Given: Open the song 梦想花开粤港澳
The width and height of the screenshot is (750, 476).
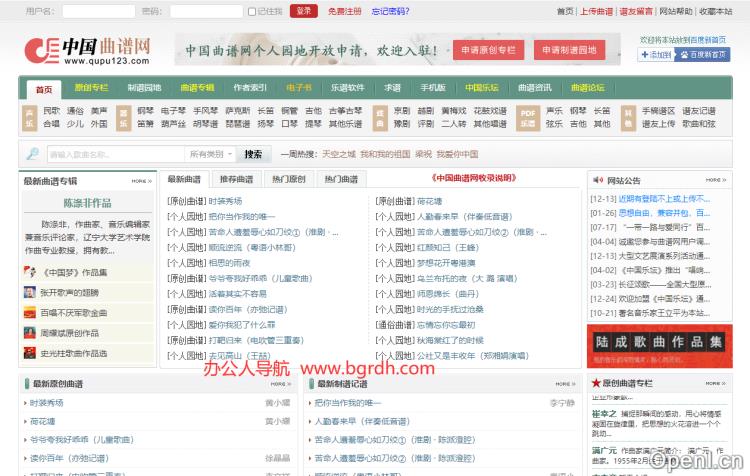Looking at the screenshot, I should (x=446, y=263).
